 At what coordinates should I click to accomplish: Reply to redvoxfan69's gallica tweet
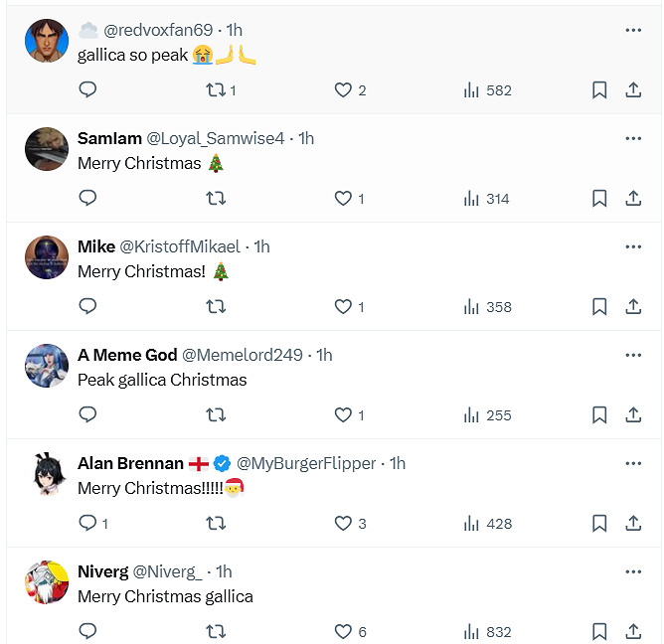pos(87,90)
